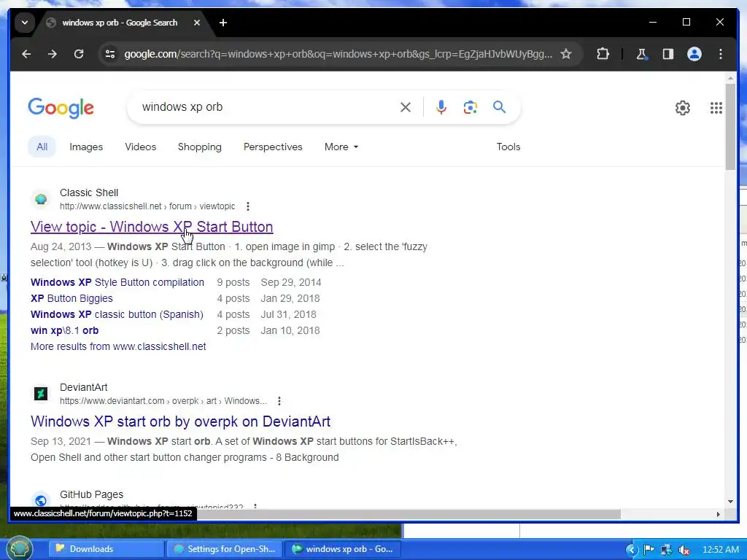
Task: Open Windows XP classic button (Spanish) link
Action: click(117, 315)
